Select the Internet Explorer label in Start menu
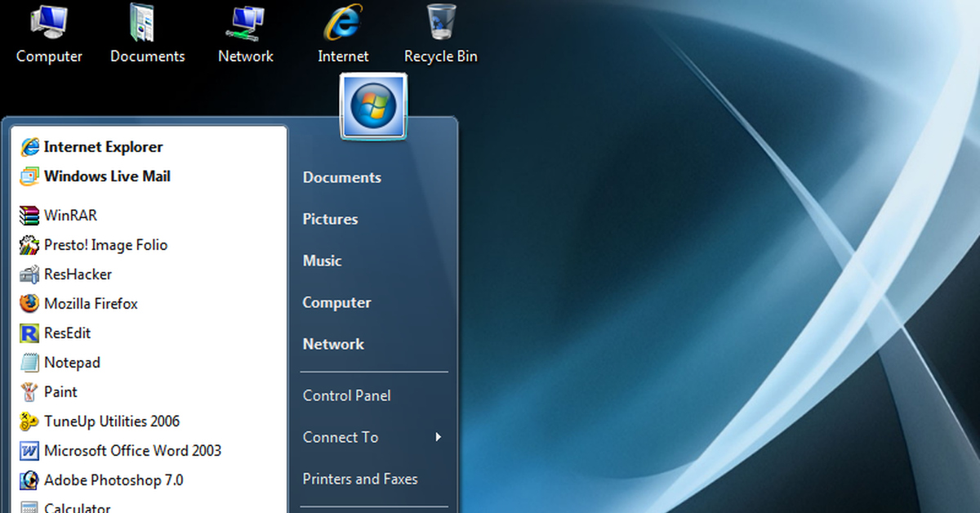This screenshot has height=513, width=980. tap(104, 147)
